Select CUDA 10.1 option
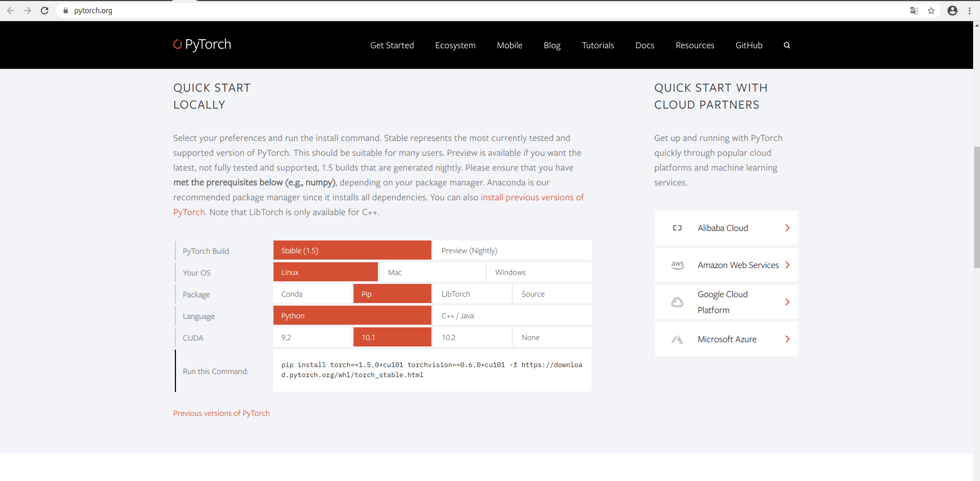Image resolution: width=980 pixels, height=481 pixels. tap(392, 337)
